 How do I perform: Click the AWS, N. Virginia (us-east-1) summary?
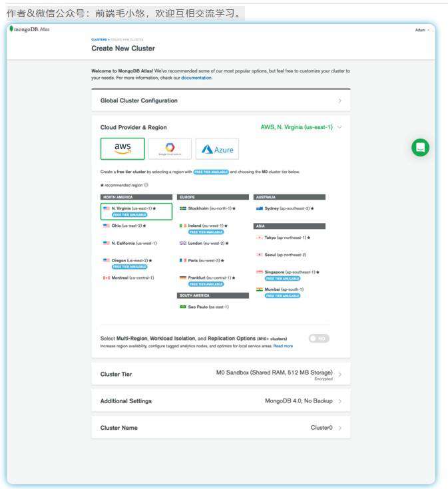(296, 127)
